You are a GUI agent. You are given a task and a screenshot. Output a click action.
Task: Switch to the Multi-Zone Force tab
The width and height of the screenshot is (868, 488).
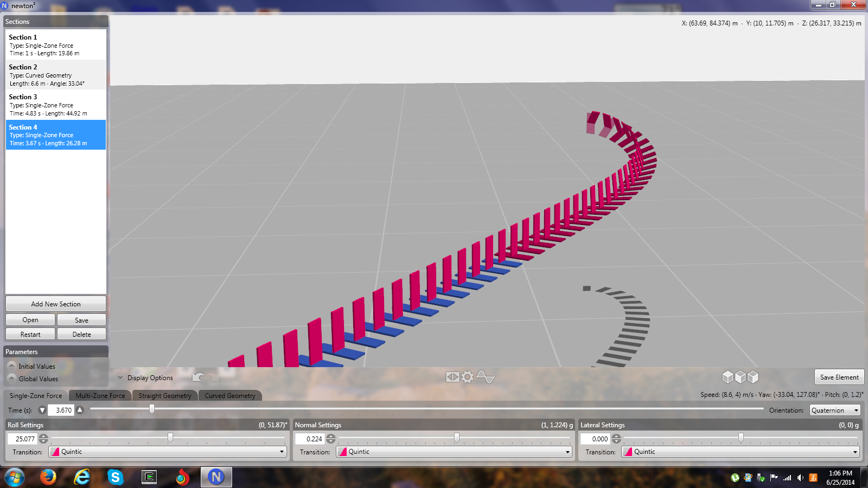click(x=100, y=396)
